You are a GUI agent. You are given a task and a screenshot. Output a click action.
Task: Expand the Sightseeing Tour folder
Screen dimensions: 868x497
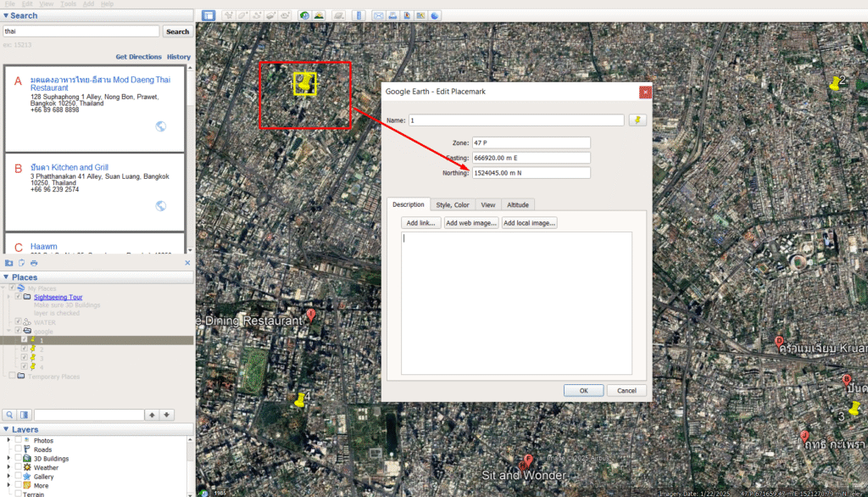click(x=8, y=297)
